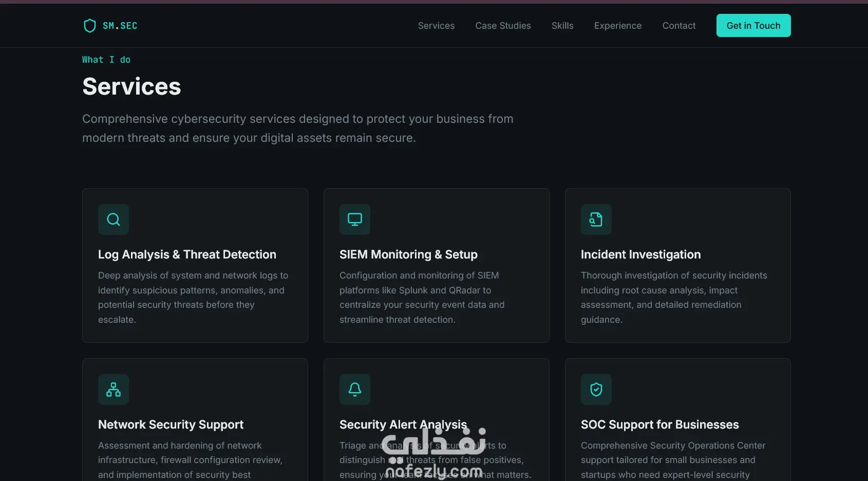This screenshot has width=868, height=481.
Task: Click the Incident Investigation card title
Action: 640,254
